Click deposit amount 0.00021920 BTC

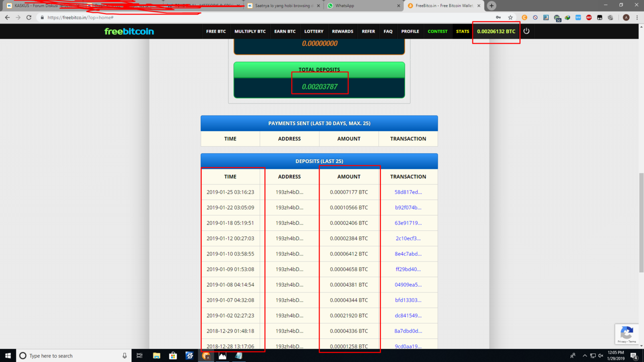(x=349, y=316)
